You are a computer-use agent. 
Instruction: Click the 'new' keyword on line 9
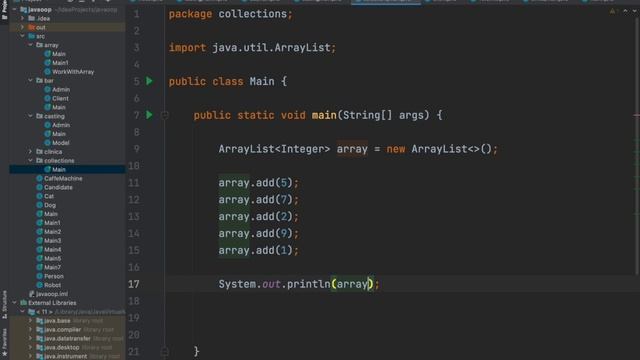tap(396, 149)
